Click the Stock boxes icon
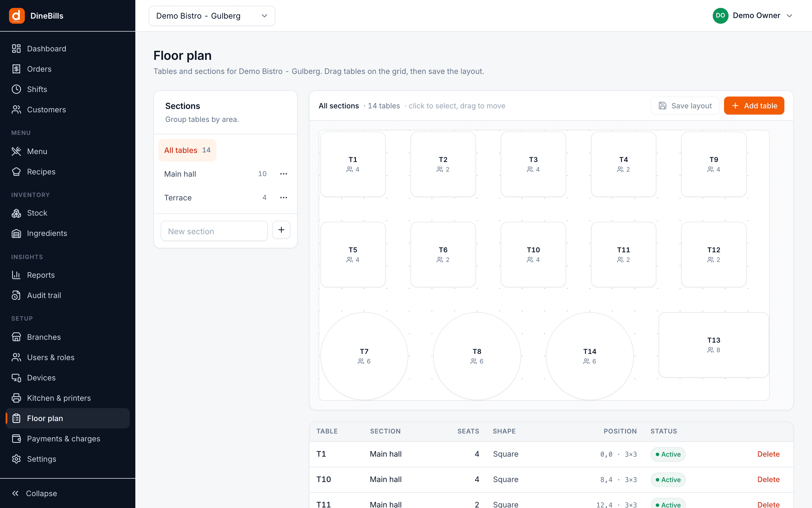Image resolution: width=812 pixels, height=508 pixels. (x=16, y=213)
